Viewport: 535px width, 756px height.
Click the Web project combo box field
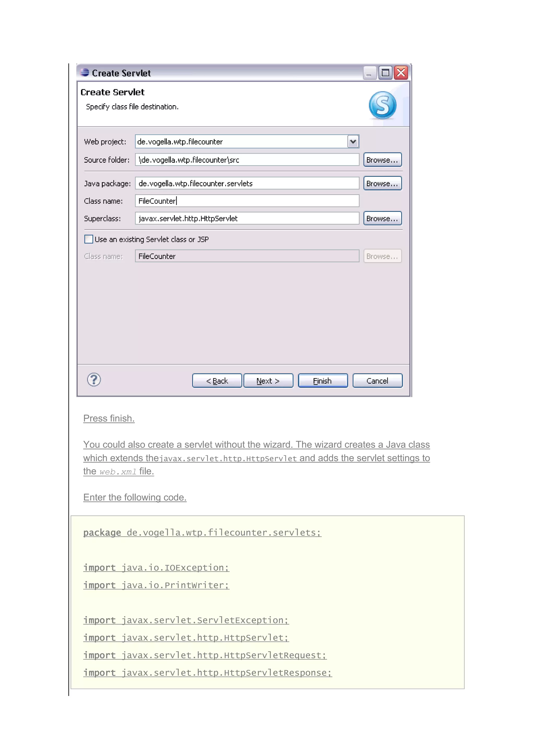point(241,141)
